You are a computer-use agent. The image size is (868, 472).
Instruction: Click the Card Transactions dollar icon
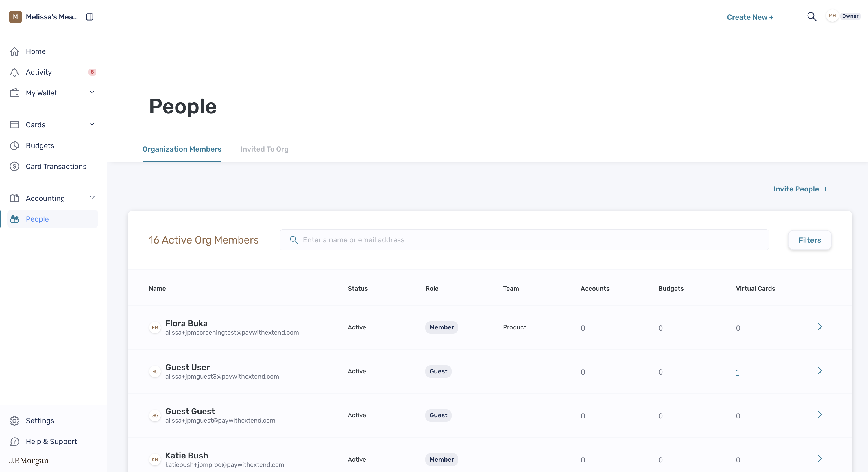14,167
